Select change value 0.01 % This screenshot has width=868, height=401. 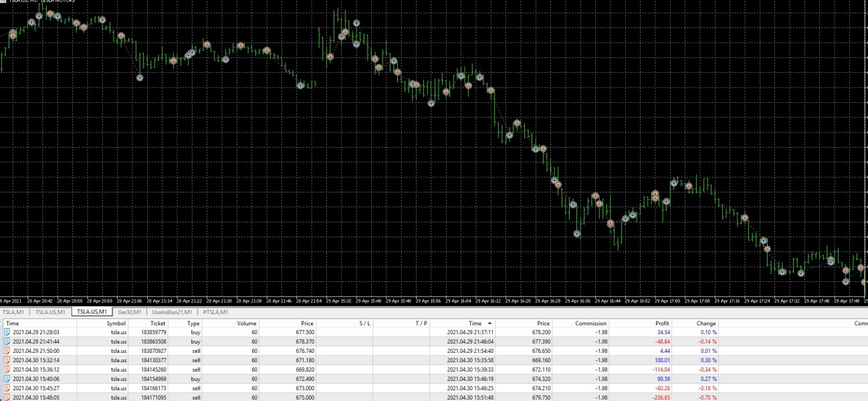(709, 350)
